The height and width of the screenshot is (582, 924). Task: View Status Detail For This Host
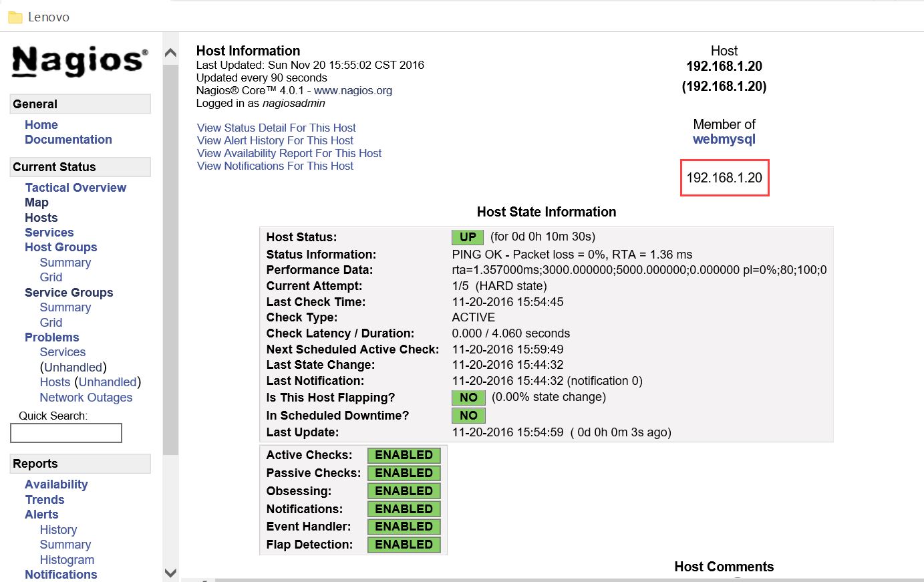pos(277,128)
